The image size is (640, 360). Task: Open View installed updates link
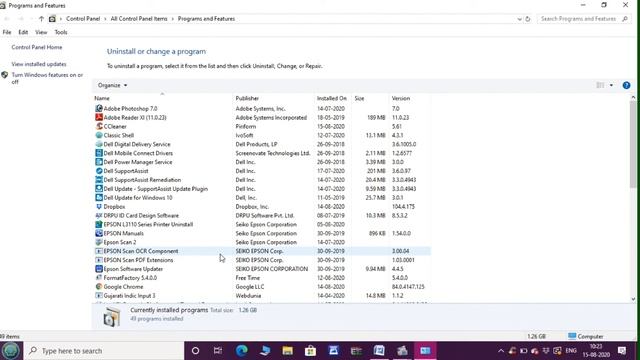pos(39,64)
